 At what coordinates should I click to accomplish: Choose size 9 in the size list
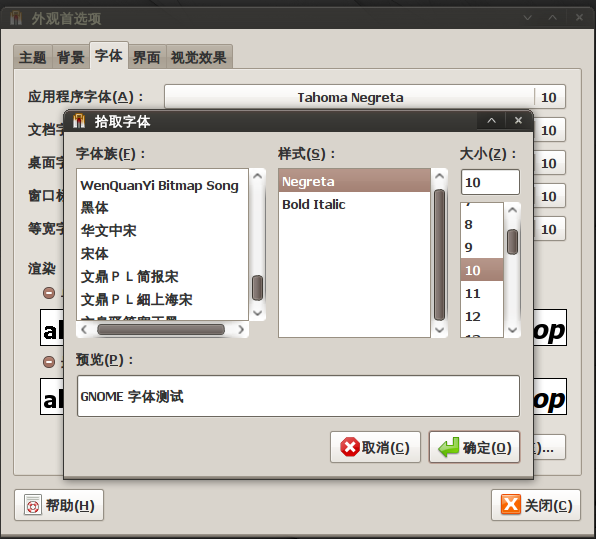point(482,247)
